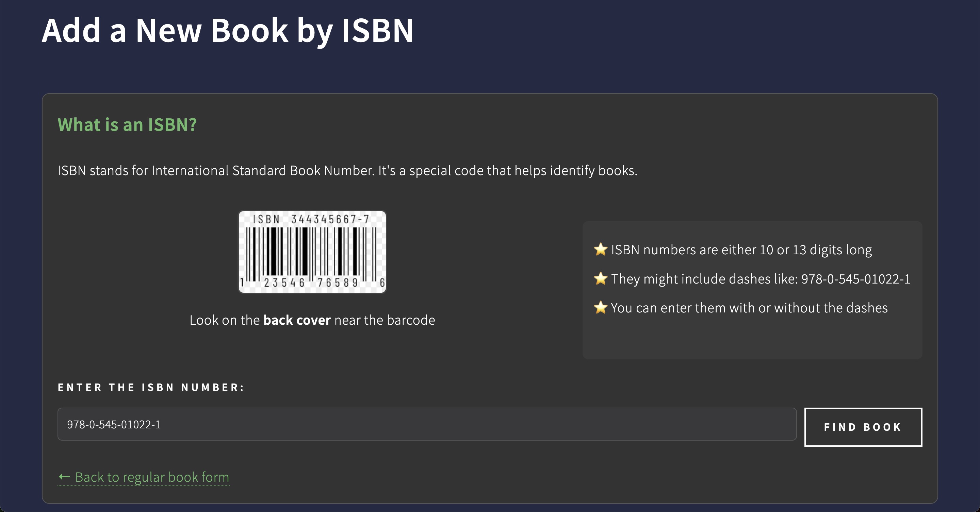
Task: Click the near the barcode caption text
Action: pyautogui.click(x=384, y=320)
